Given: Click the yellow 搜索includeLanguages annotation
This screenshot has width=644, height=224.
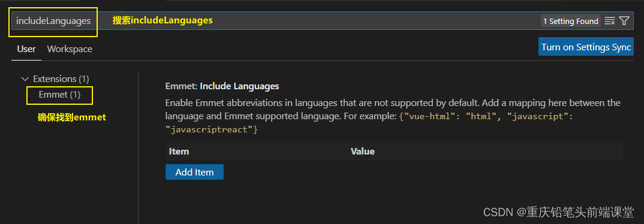Looking at the screenshot, I should tap(162, 20).
